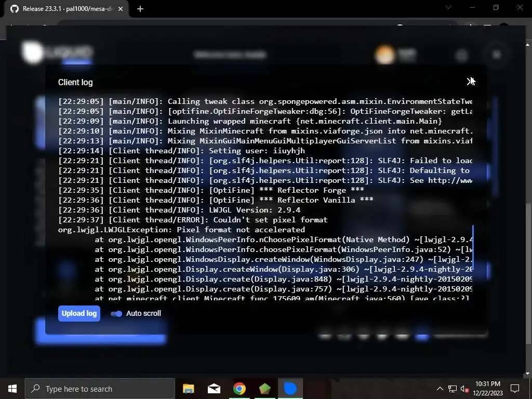Show hidden system tray icons
Viewport: 532px width, 399px height.
pyautogui.click(x=440, y=389)
